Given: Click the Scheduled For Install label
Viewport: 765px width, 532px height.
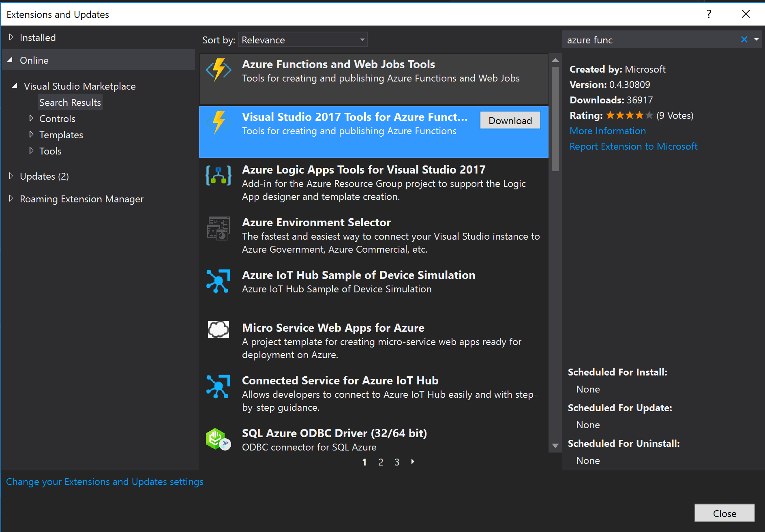Looking at the screenshot, I should tap(617, 372).
